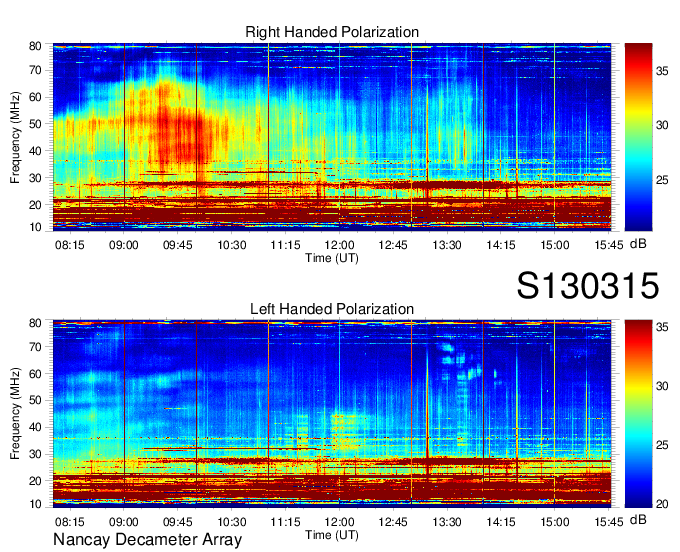
Task: Click the 09:00 tick under the upper plot
Action: click(x=124, y=245)
